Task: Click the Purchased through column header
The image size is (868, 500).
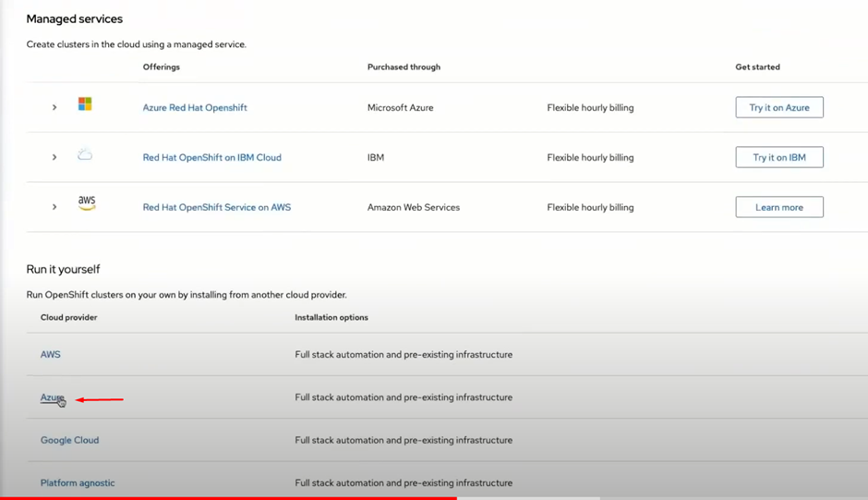Action: [x=404, y=67]
